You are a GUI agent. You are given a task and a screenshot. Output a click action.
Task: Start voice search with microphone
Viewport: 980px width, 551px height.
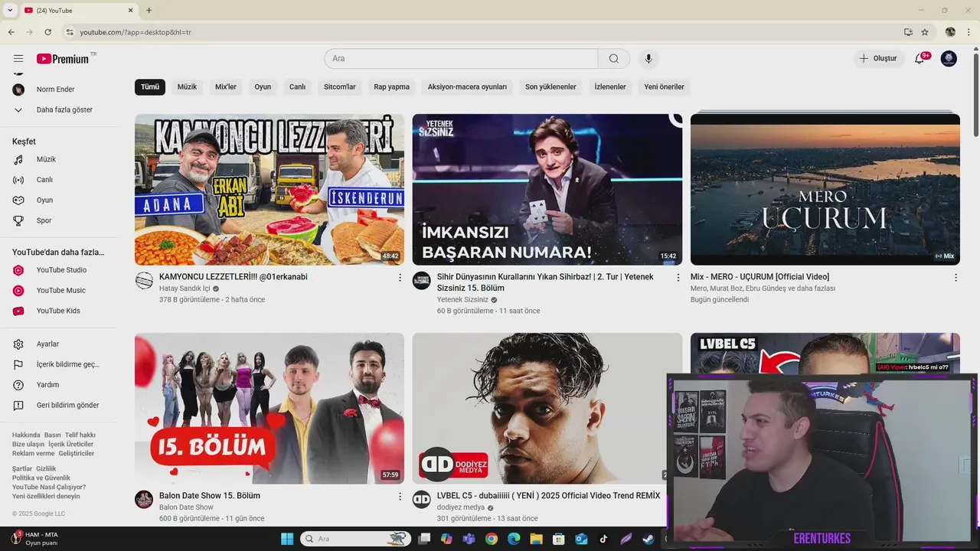(648, 59)
